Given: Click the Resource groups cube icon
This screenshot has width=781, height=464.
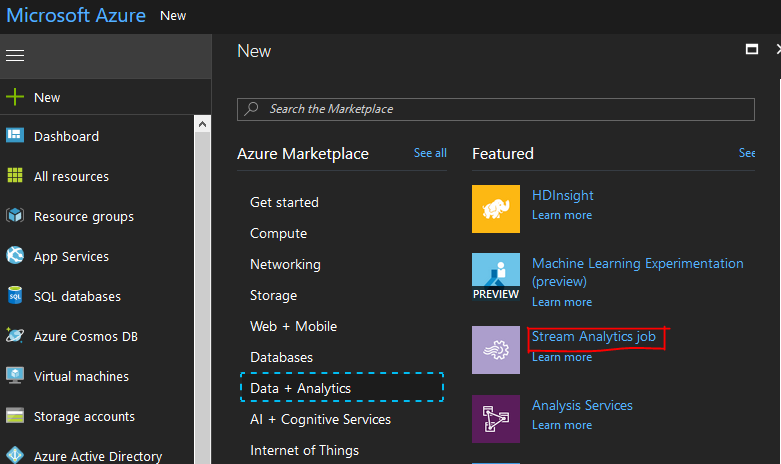Looking at the screenshot, I should tap(15, 216).
